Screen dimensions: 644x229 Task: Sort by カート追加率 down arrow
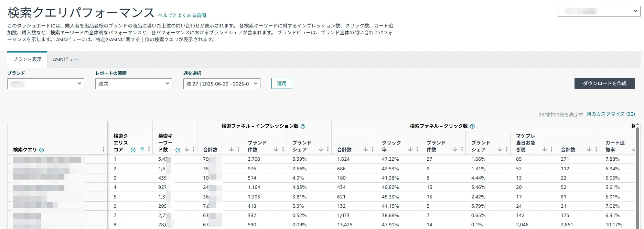point(633,149)
